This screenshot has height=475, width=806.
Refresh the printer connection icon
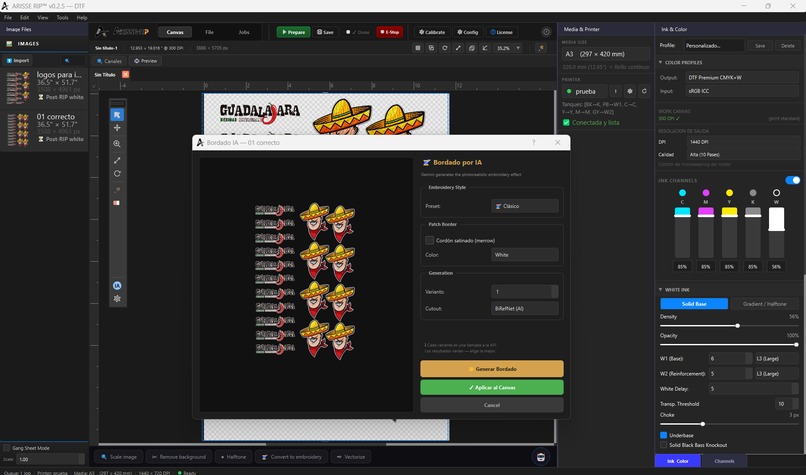coord(644,92)
